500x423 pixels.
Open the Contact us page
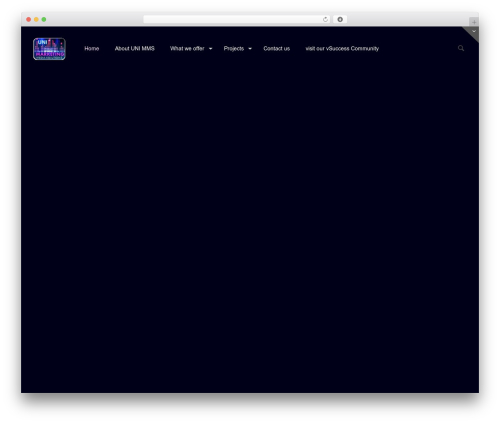[277, 49]
